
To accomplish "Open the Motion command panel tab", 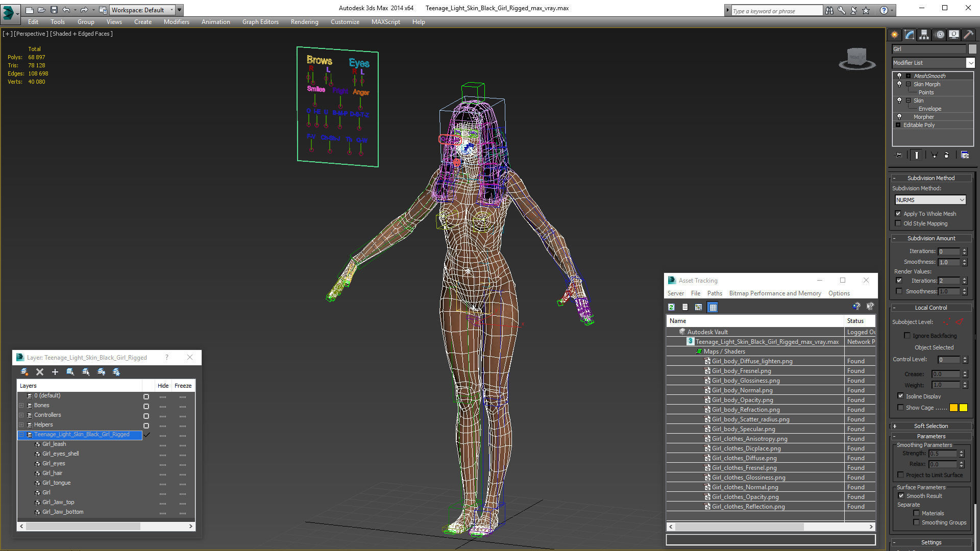I will point(940,34).
